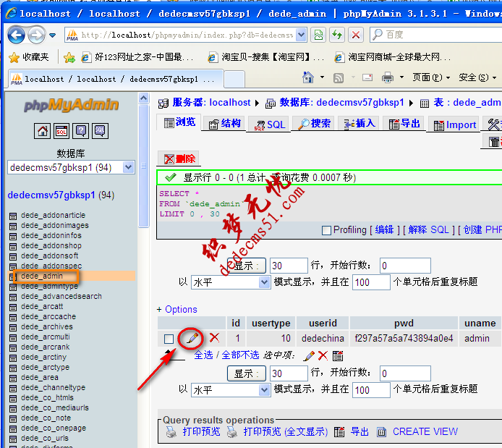Click the 全选 select-all link
Screen dimensions: 502x448
tap(203, 355)
